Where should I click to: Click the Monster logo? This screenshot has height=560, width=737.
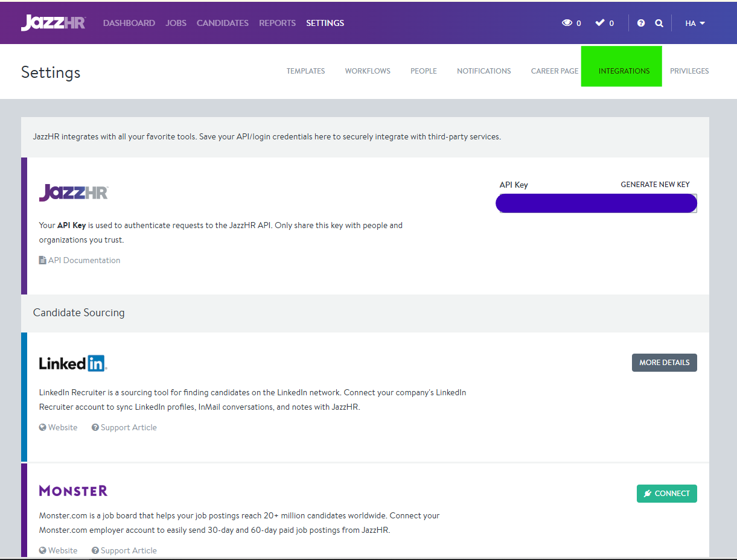click(73, 491)
